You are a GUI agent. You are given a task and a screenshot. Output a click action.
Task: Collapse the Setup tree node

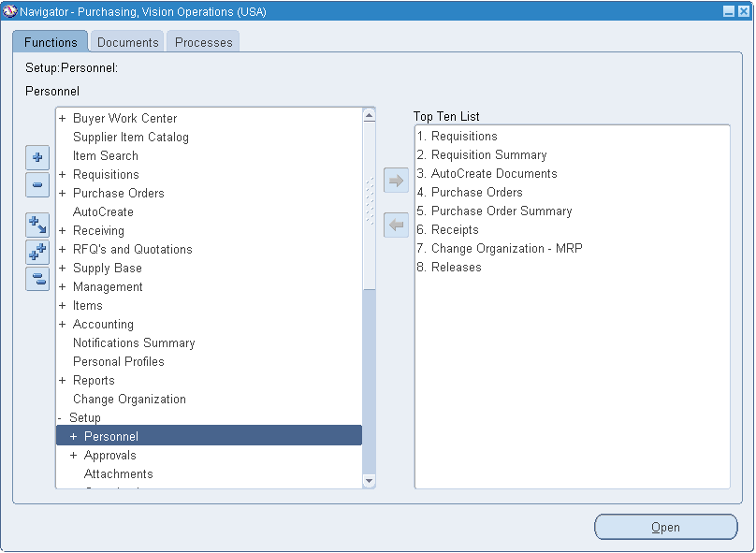62,417
